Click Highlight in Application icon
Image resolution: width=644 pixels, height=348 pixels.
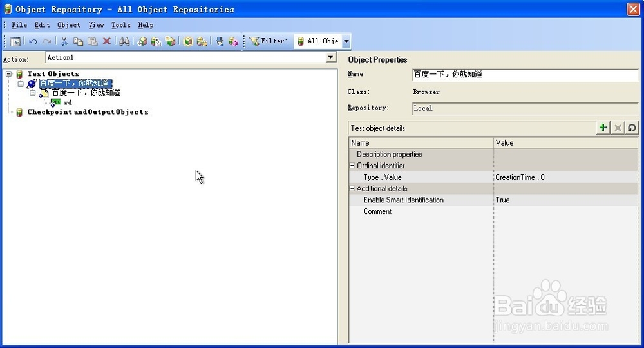pyautogui.click(x=188, y=41)
